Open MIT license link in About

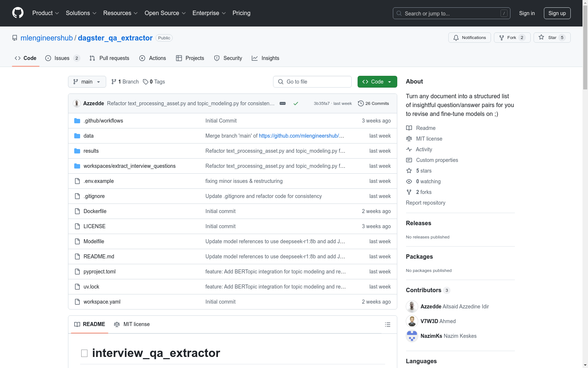coord(424,139)
